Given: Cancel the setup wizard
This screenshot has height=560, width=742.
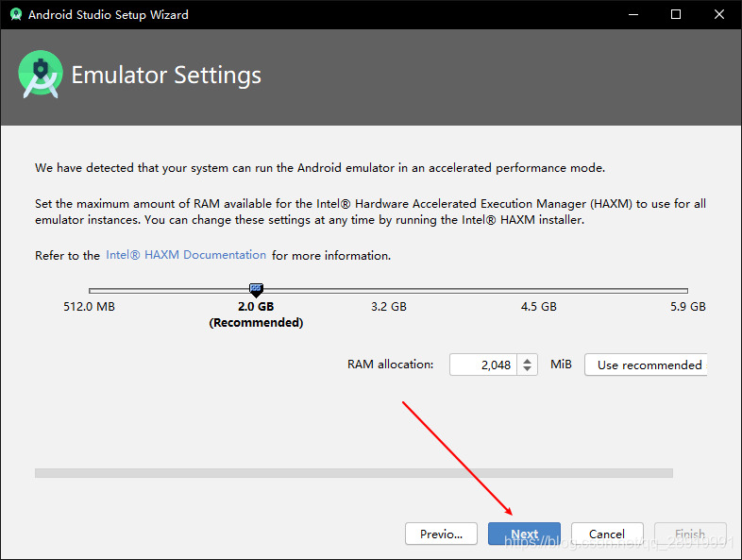Looking at the screenshot, I should 607,534.
